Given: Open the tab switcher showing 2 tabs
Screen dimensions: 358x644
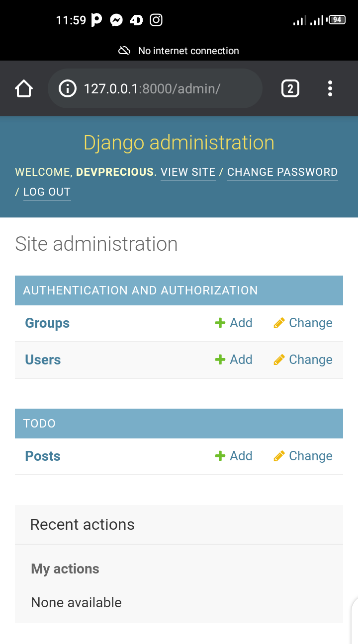Looking at the screenshot, I should pyautogui.click(x=290, y=89).
